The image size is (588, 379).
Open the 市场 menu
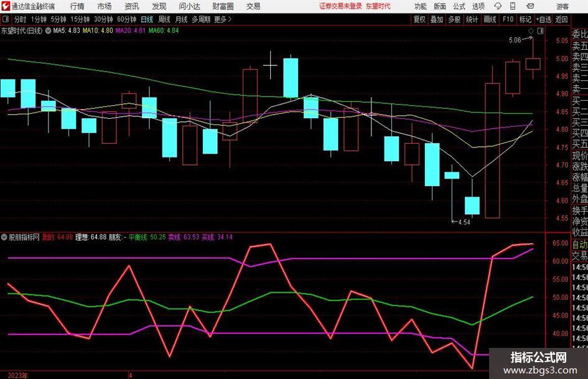tap(105, 6)
